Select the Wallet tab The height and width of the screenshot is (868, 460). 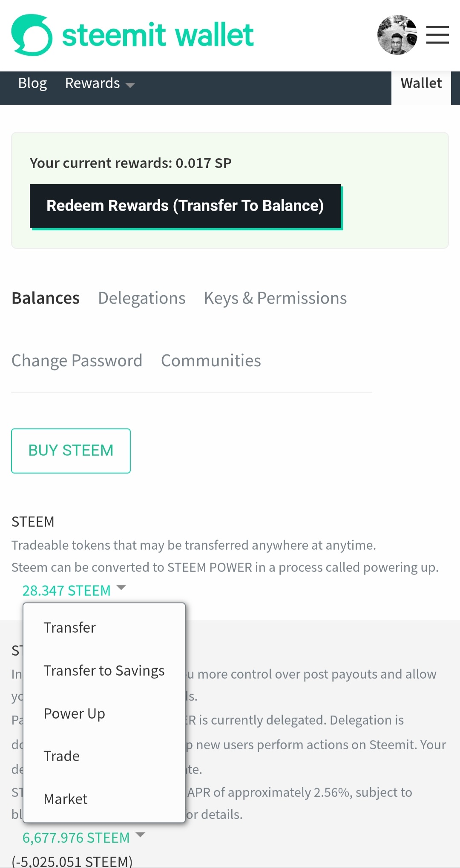pos(421,83)
